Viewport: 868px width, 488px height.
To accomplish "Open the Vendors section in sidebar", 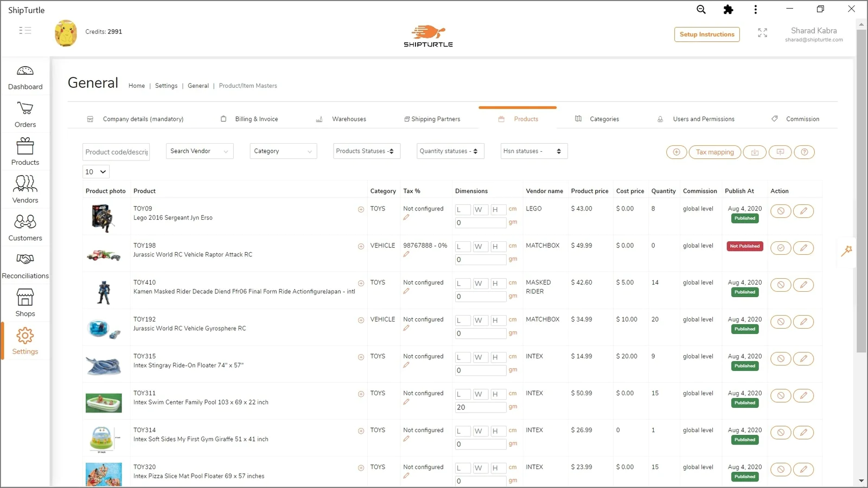I will pos(25,189).
